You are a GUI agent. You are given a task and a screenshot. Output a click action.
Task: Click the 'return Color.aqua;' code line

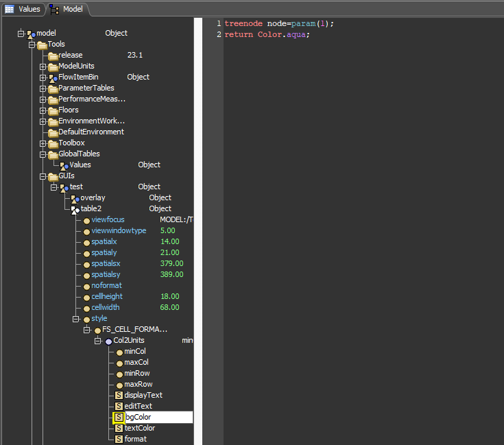[267, 35]
